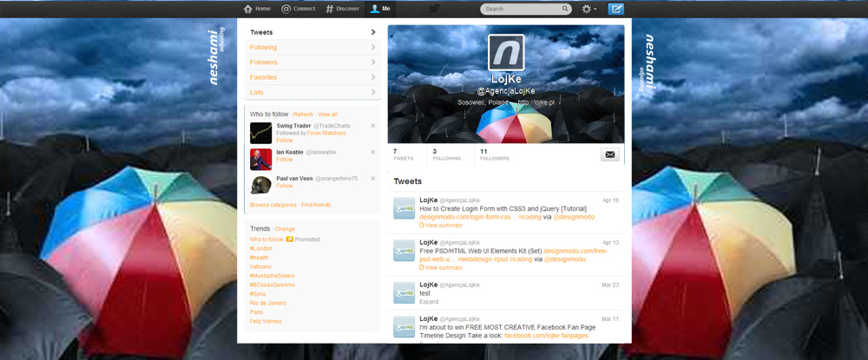Expand the 'test' tweet

coord(429,301)
